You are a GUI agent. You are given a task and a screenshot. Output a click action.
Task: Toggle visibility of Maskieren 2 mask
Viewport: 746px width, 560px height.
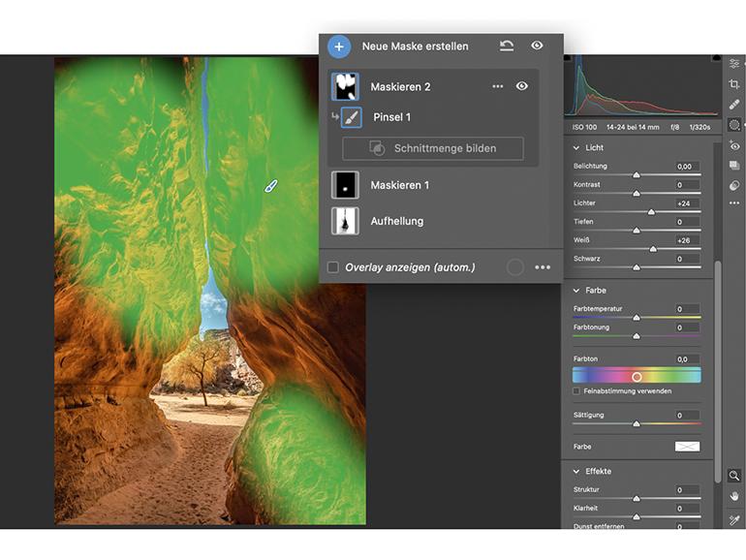click(x=522, y=86)
